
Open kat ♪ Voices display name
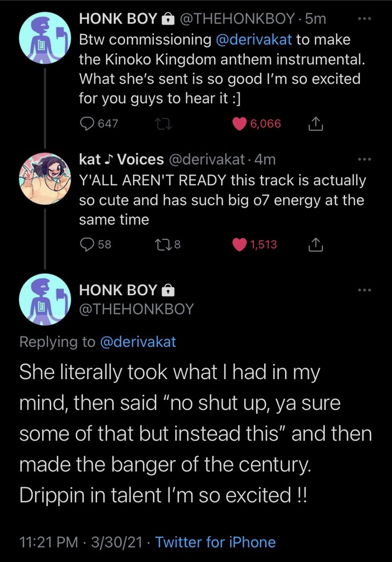pyautogui.click(x=122, y=160)
